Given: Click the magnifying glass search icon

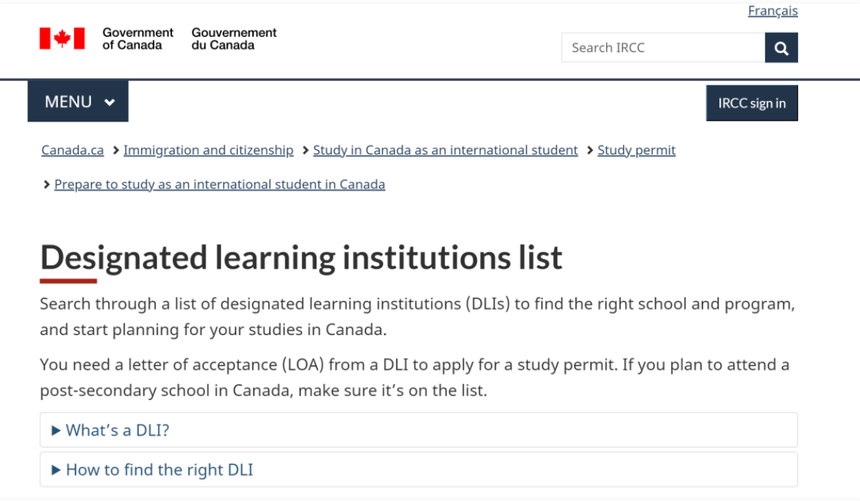Looking at the screenshot, I should click(x=781, y=48).
